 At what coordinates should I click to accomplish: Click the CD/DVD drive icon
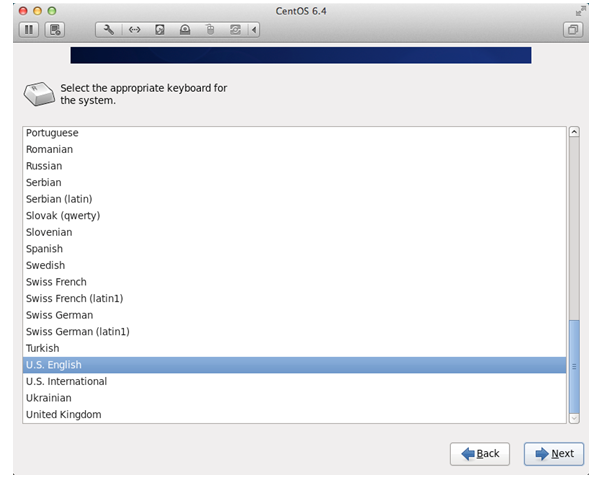pyautogui.click(x=185, y=30)
